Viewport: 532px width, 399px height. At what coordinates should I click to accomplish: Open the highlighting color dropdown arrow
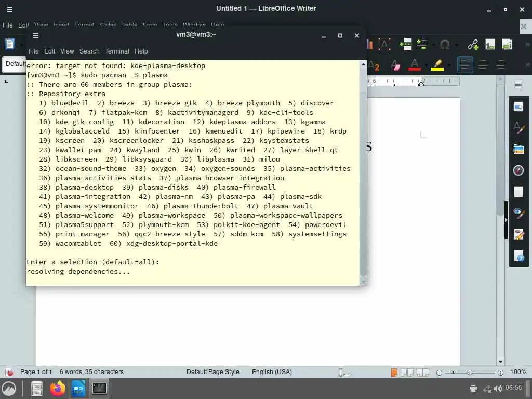click(449, 65)
